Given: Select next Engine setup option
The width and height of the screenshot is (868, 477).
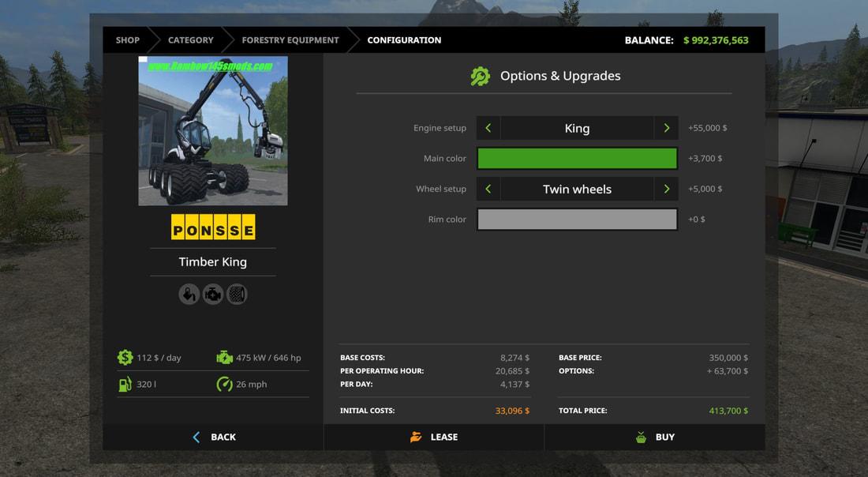Looking at the screenshot, I should [x=666, y=128].
